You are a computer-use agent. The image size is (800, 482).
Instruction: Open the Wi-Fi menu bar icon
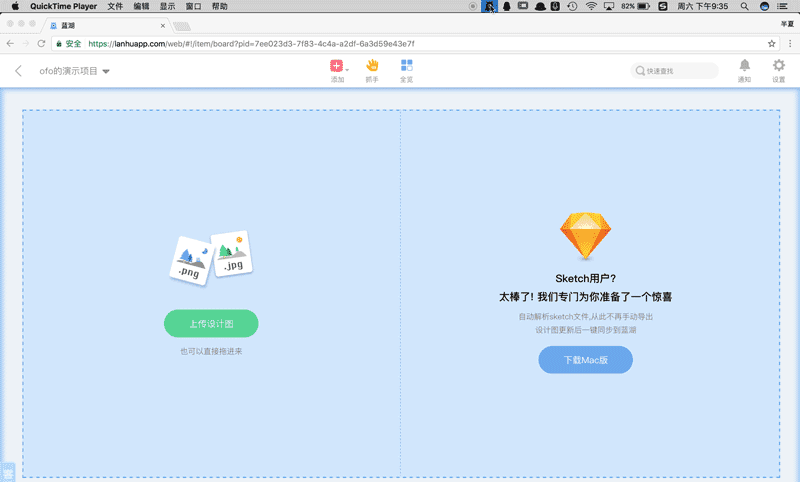(591, 6)
